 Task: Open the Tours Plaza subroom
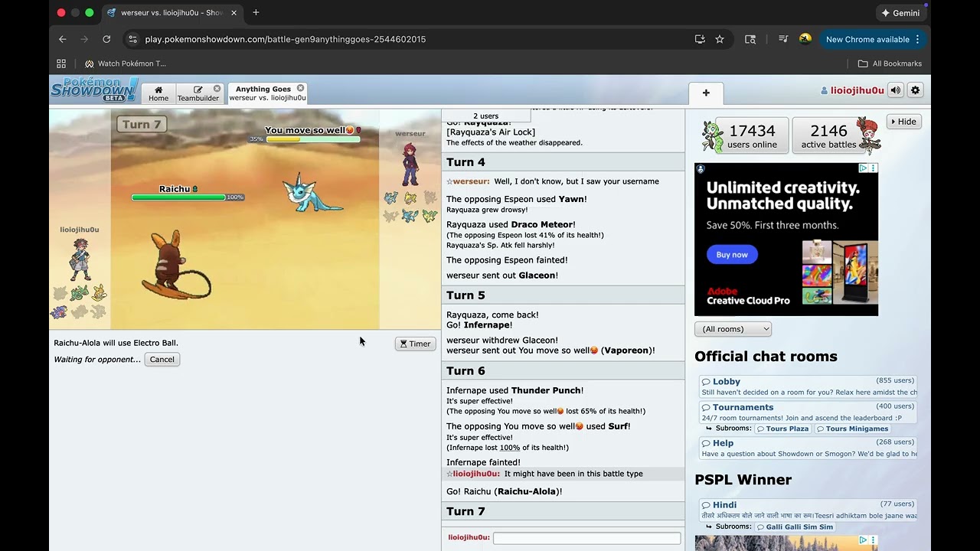click(783, 429)
